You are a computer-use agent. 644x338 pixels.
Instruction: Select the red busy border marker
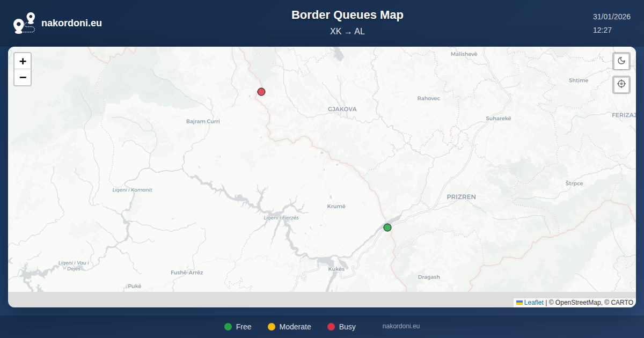261,92
